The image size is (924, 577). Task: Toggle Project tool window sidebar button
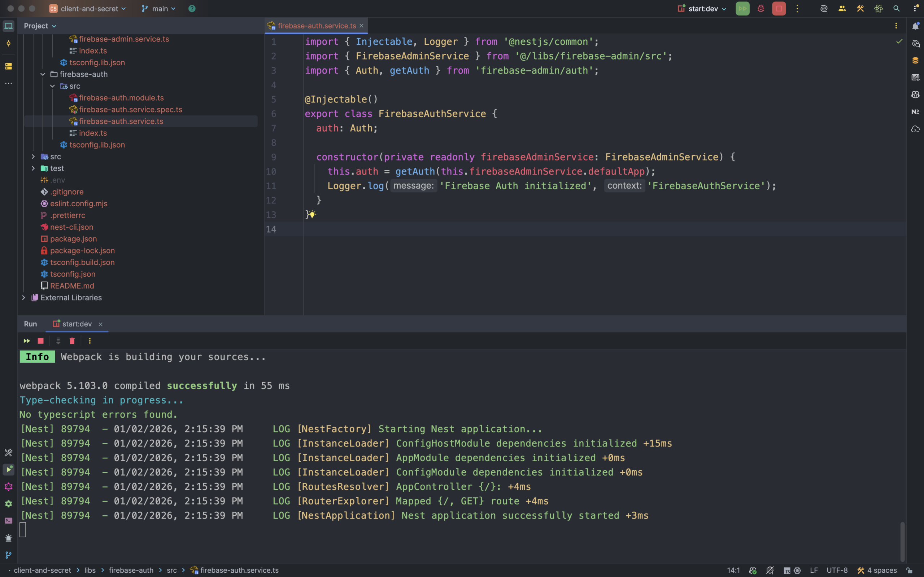tap(8, 26)
